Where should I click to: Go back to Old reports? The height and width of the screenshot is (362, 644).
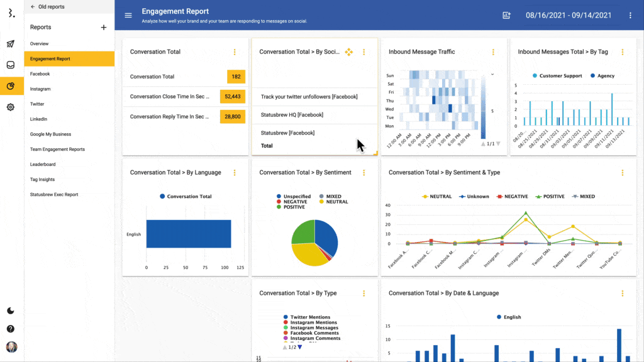(47, 7)
